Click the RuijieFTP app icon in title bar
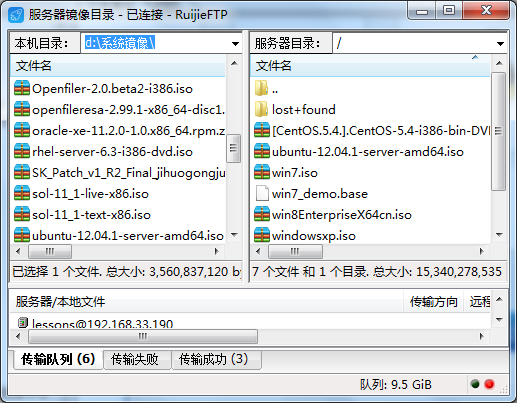517x403 pixels. [x=16, y=15]
